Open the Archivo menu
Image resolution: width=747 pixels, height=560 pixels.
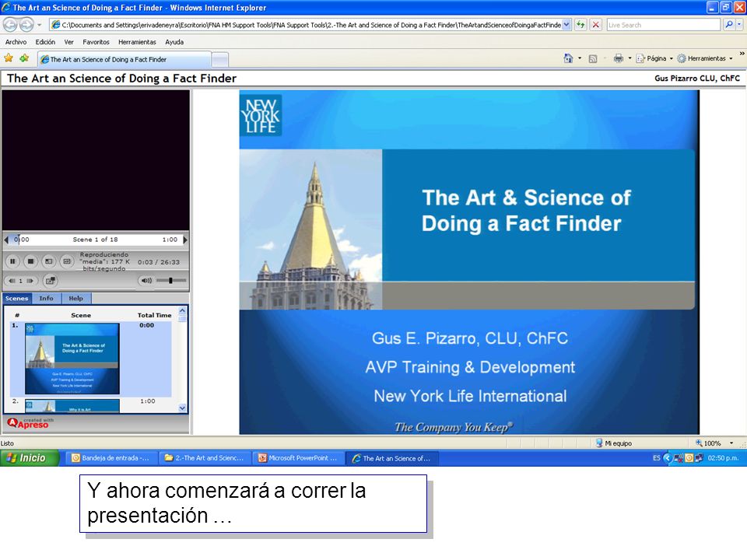(16, 42)
